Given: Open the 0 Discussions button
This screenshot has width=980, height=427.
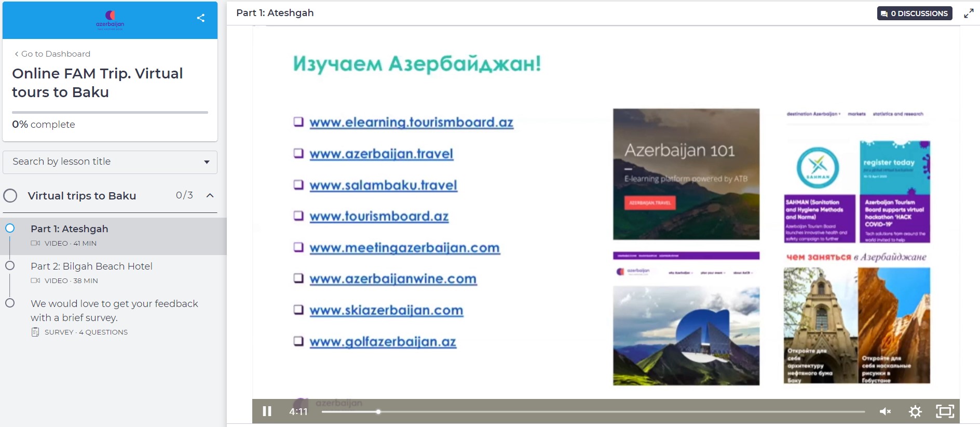Looking at the screenshot, I should 915,14.
